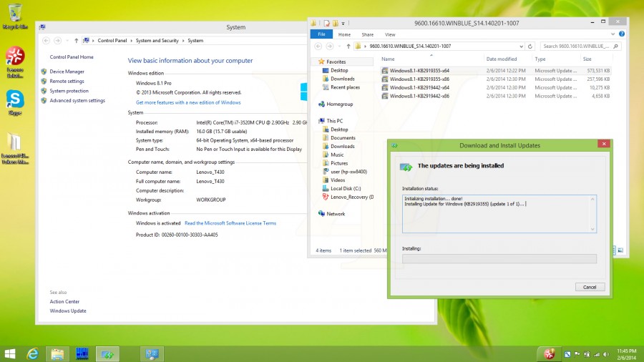Open the Action Center flag tray icon

577,354
